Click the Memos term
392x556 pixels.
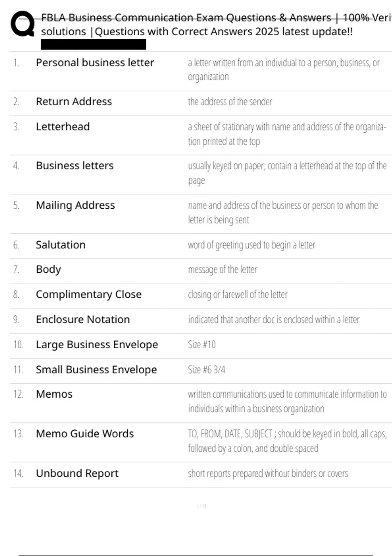[54, 394]
